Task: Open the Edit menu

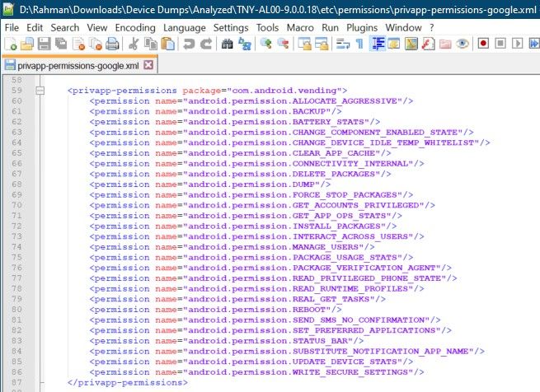Action: (x=35, y=27)
